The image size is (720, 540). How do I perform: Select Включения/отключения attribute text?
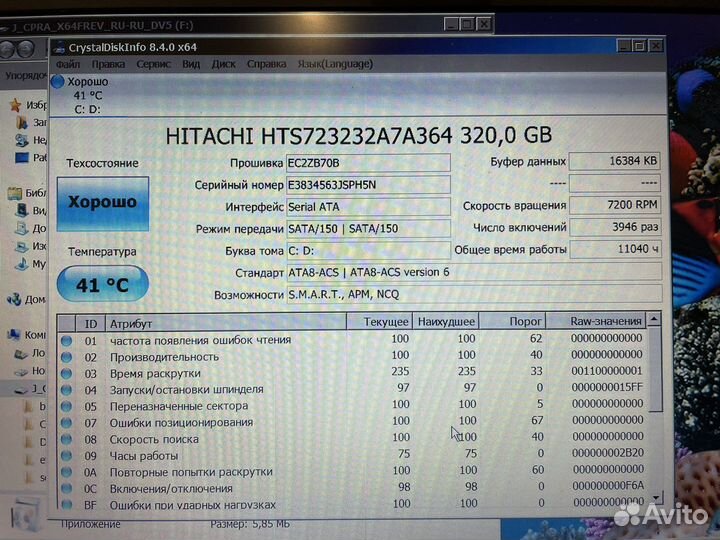(x=171, y=489)
